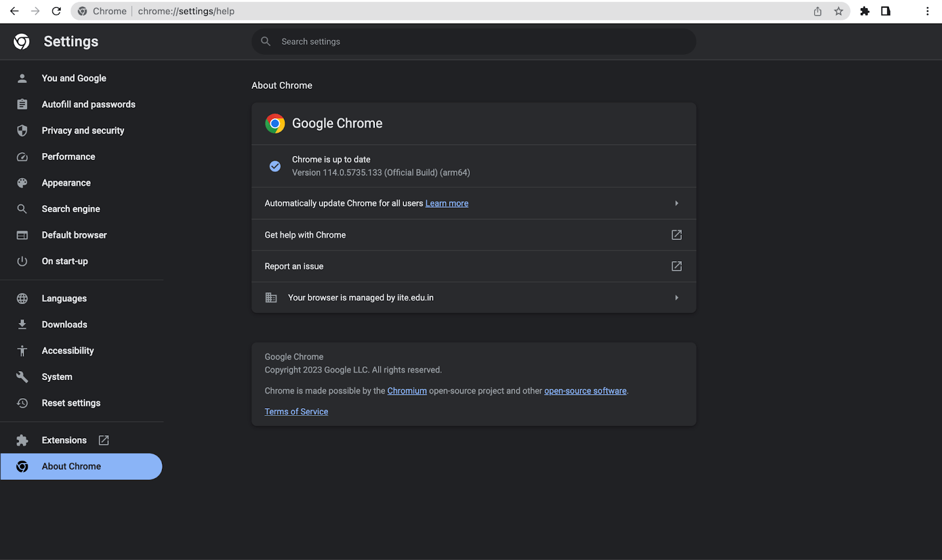Open the Chromium project link
This screenshot has height=560, width=942.
(x=407, y=391)
